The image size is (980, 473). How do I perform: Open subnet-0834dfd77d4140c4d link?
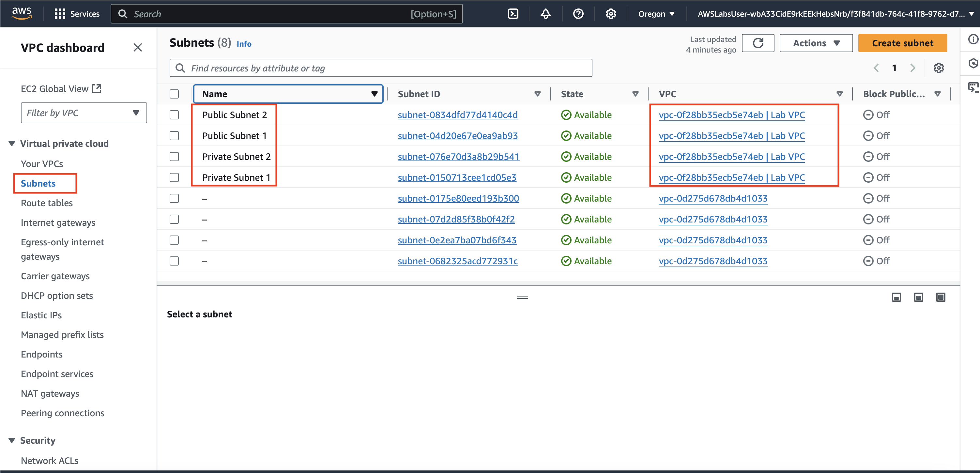(457, 115)
